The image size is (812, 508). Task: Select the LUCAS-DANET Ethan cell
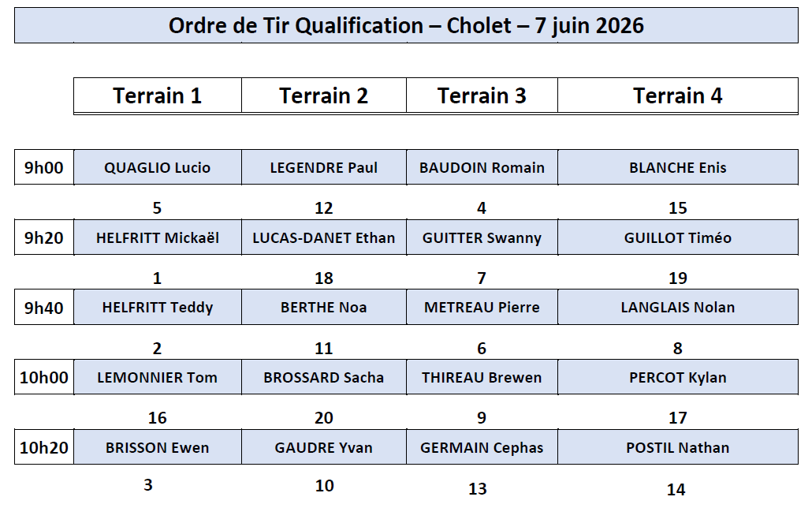[x=324, y=237]
